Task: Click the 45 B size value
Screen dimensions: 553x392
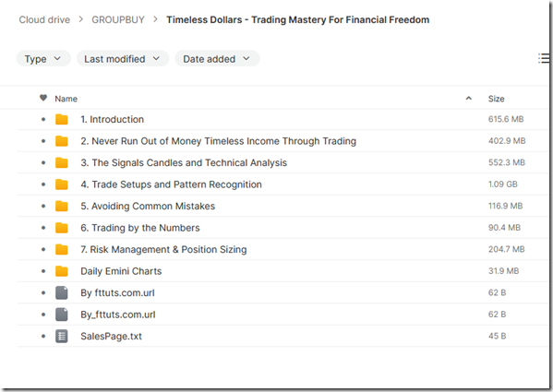Action: point(497,336)
